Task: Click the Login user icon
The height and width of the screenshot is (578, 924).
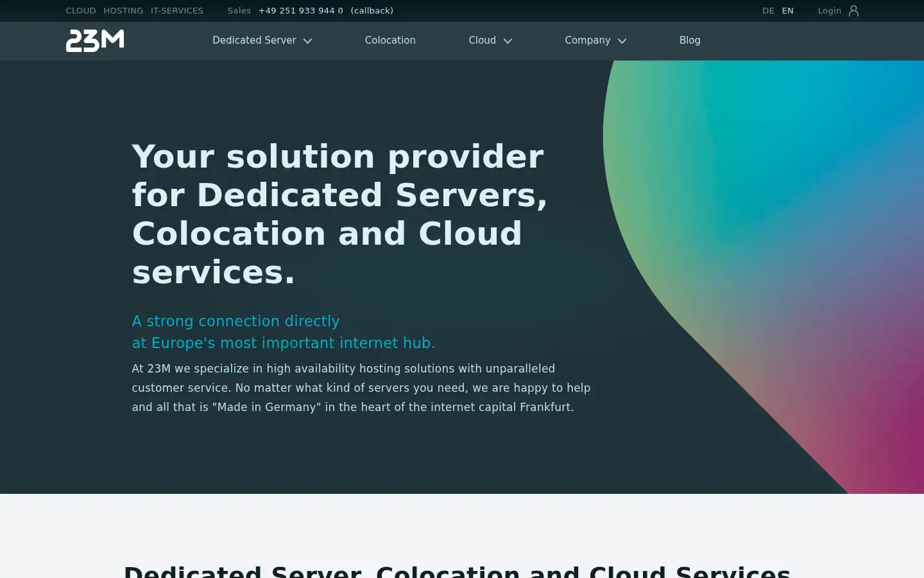Action: 853,11
